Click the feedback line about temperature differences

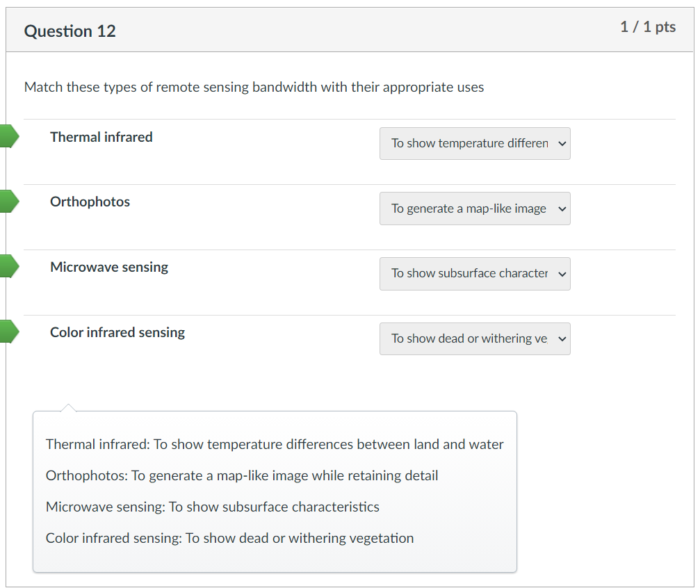point(275,444)
